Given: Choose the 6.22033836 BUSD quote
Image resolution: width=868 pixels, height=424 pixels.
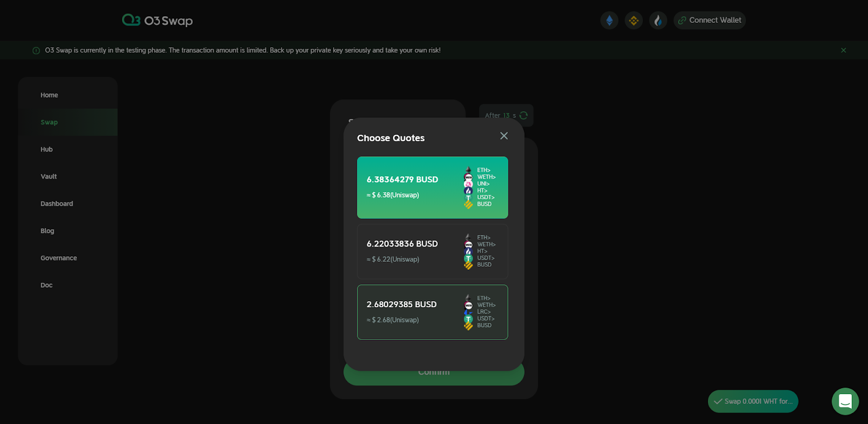Looking at the screenshot, I should (432, 251).
